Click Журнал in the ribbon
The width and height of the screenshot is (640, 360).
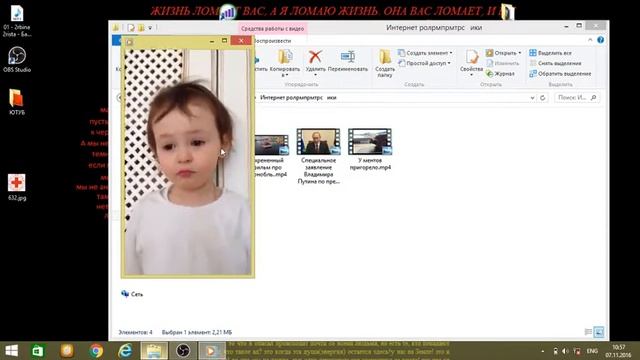500,74
